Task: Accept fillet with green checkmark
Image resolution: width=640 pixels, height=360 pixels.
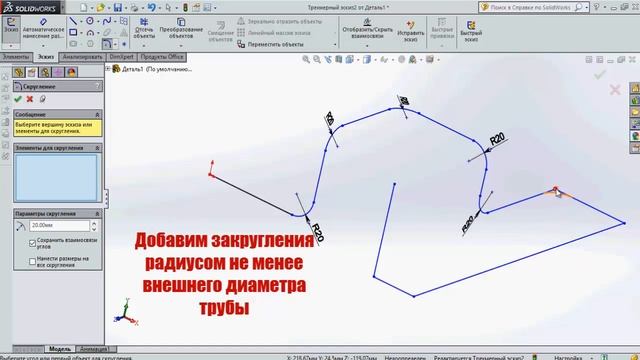Action: (x=18, y=99)
